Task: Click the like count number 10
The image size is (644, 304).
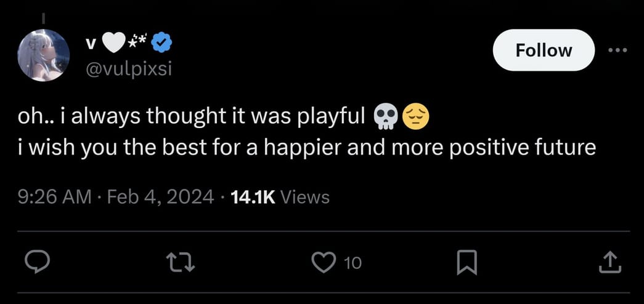Action: coord(352,263)
